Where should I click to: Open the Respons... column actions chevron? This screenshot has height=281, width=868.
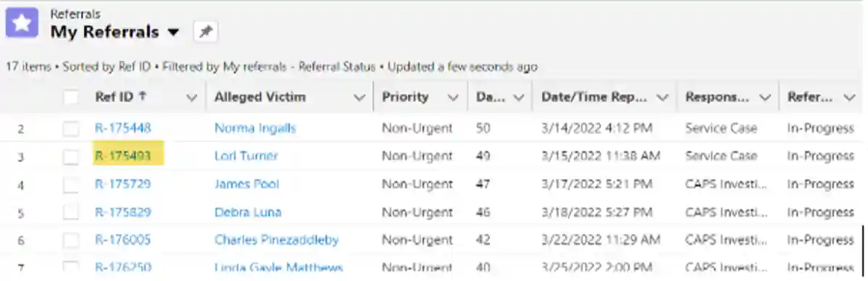tap(764, 98)
